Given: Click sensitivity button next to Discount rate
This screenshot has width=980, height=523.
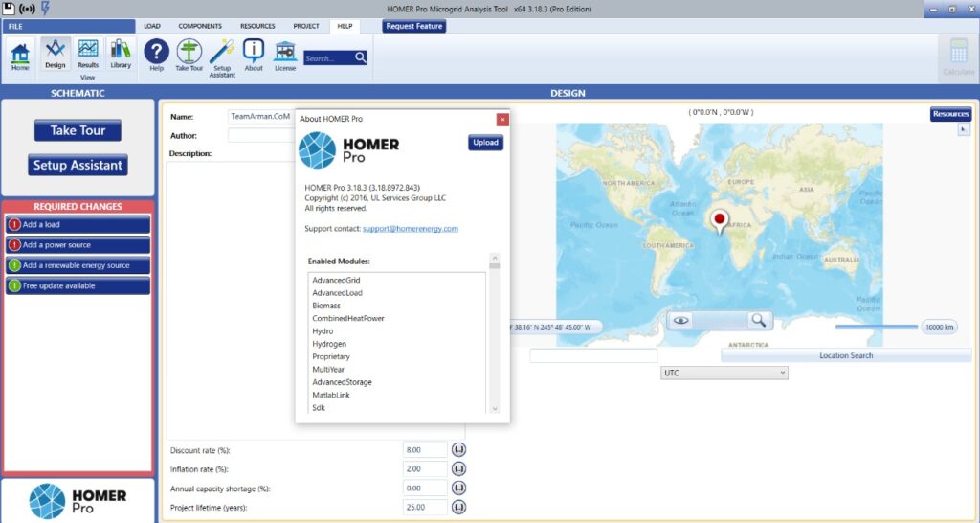Looking at the screenshot, I should pos(458,450).
